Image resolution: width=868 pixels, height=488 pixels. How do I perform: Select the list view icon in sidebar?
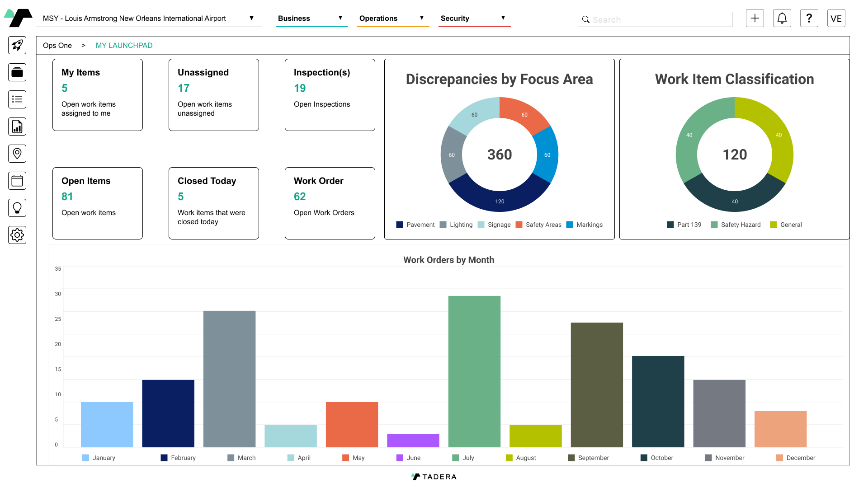pyautogui.click(x=17, y=99)
